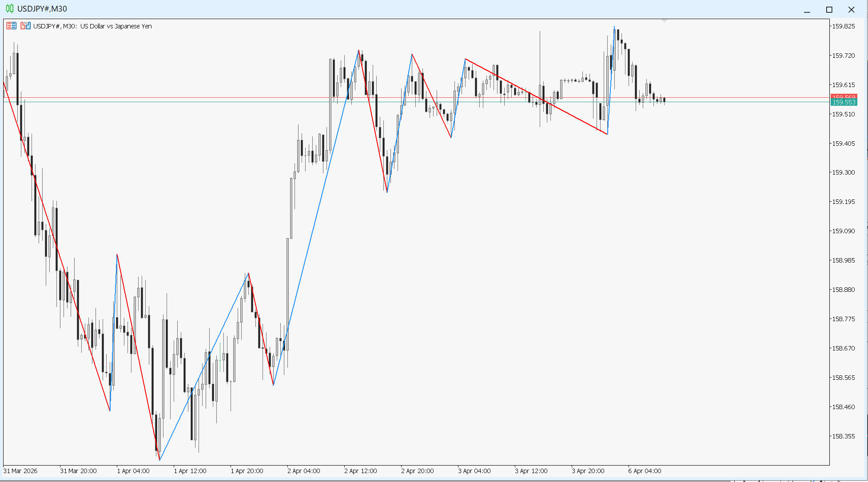
Task: Maximize the USDJPY chart window
Action: coord(829,10)
